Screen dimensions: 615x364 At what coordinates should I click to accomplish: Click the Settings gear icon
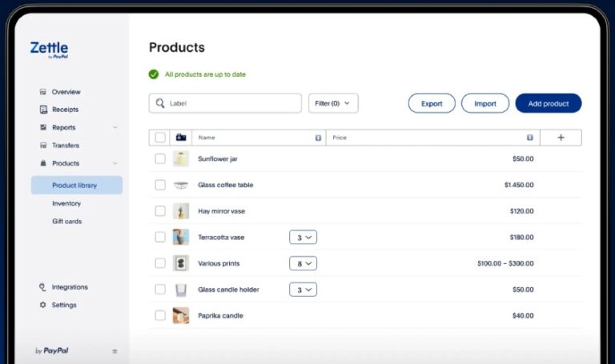click(43, 305)
